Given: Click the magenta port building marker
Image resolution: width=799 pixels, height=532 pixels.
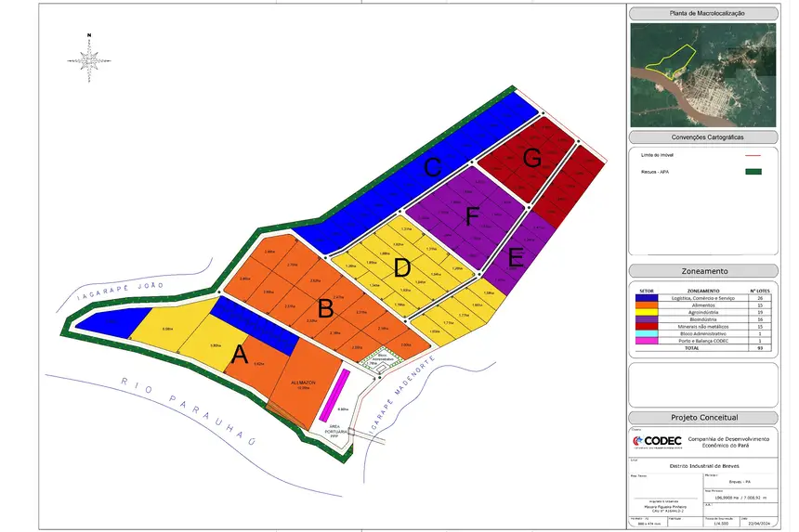Looking at the screenshot, I should tap(334, 395).
